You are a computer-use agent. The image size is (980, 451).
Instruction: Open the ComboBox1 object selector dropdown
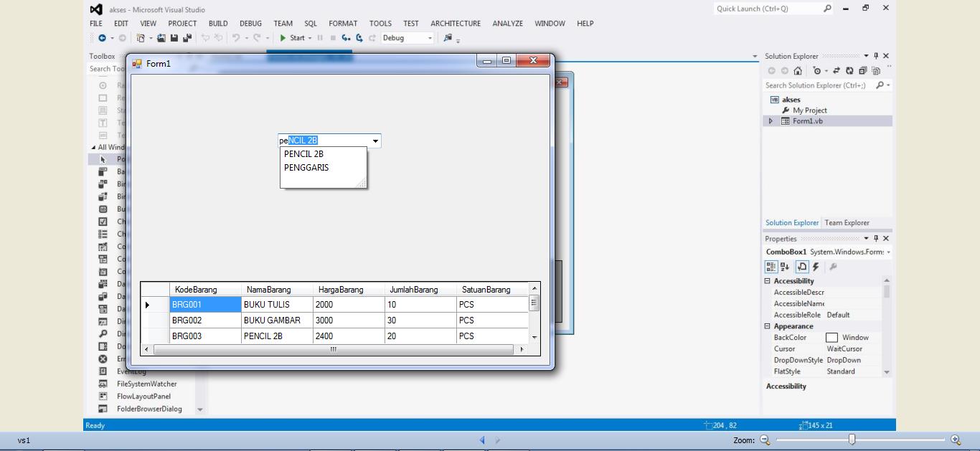[888, 252]
